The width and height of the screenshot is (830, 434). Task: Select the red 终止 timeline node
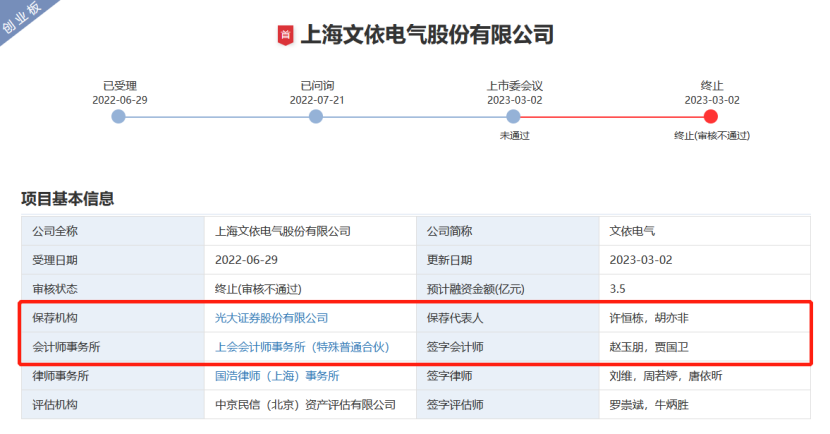coord(711,116)
